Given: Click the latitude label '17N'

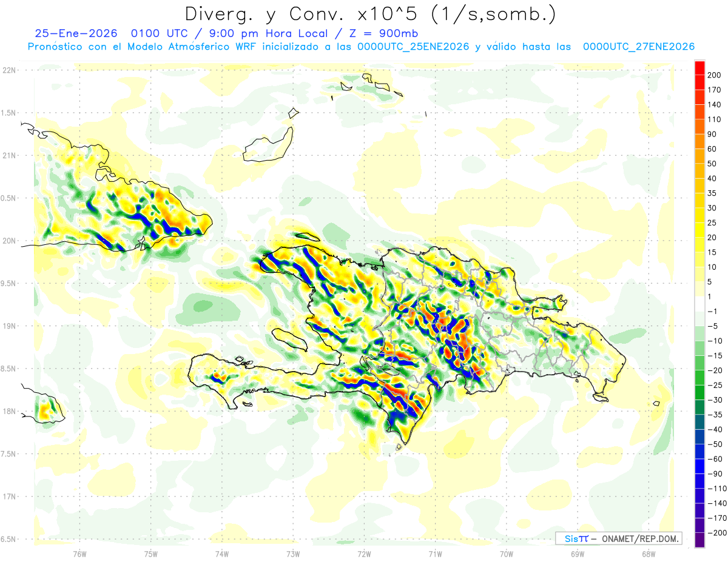Looking at the screenshot, I should pyautogui.click(x=8, y=497).
